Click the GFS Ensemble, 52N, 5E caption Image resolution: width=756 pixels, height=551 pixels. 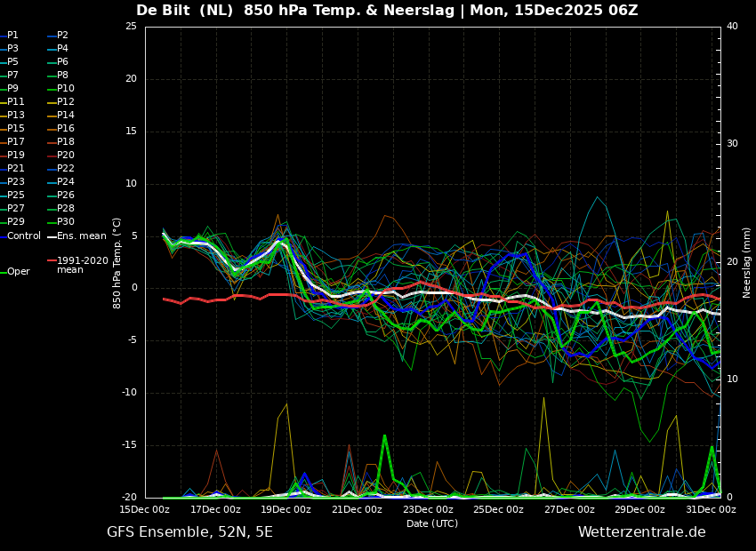click(189, 532)
